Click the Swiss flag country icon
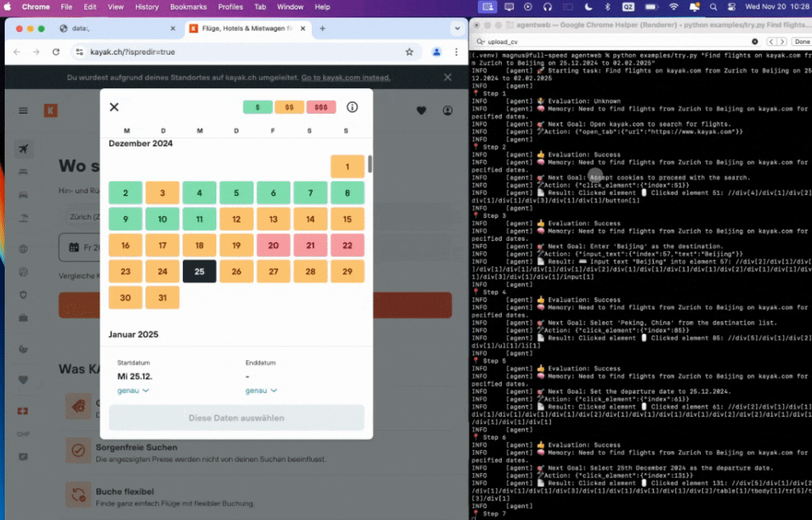812x520 pixels. 23,411
